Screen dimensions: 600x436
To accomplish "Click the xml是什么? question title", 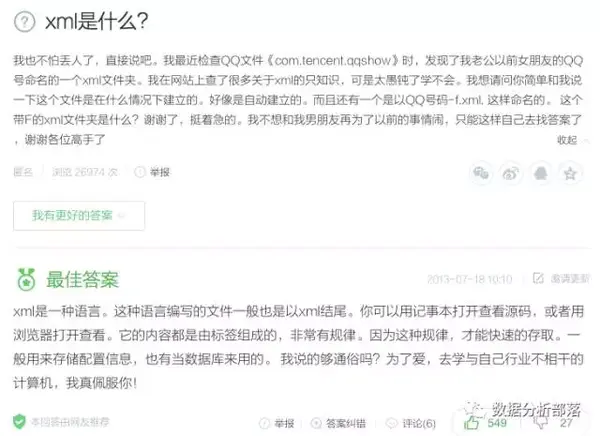I will pos(96,21).
